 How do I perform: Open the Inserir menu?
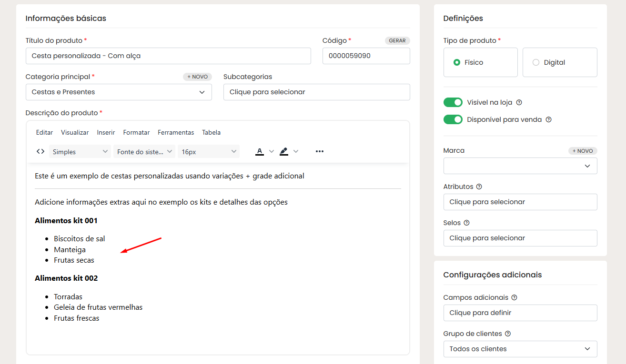(106, 132)
